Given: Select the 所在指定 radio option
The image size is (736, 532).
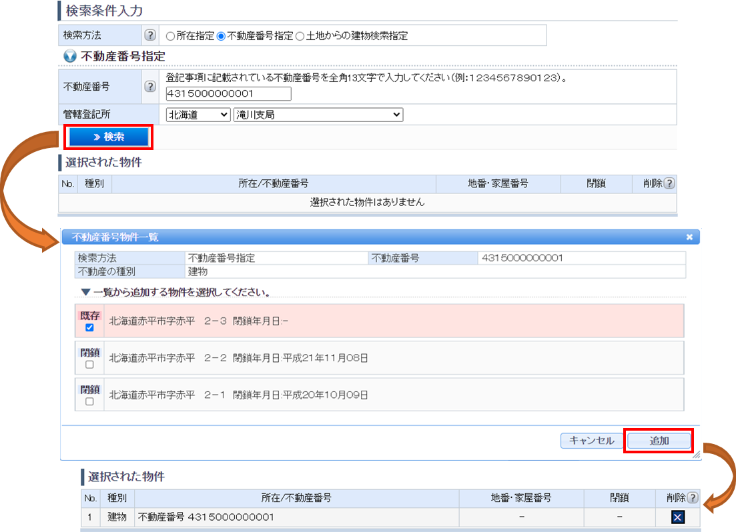Looking at the screenshot, I should tap(169, 36).
